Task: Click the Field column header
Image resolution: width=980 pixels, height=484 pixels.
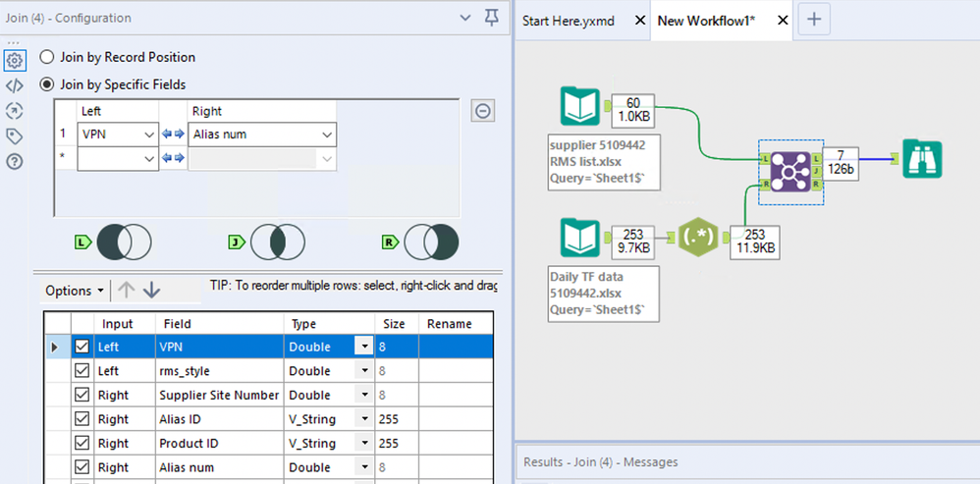Action: (x=221, y=324)
